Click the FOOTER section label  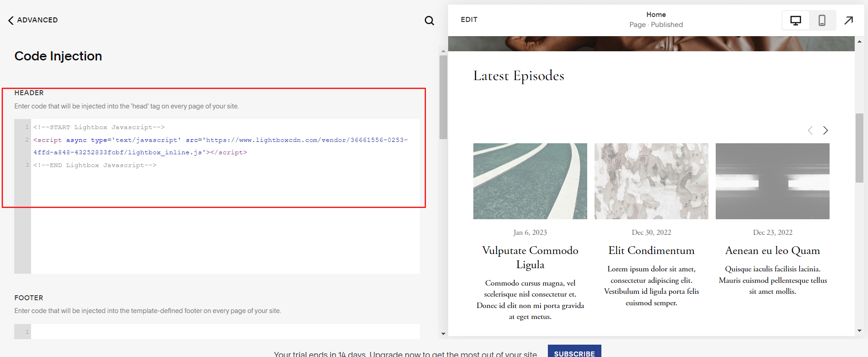[x=29, y=298]
